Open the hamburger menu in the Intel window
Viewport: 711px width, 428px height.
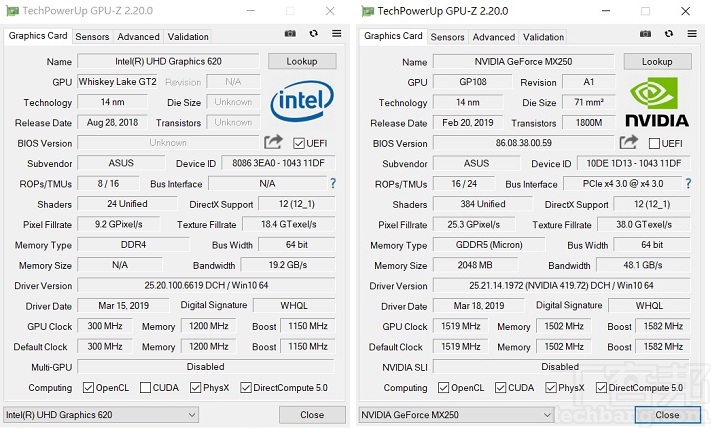pyautogui.click(x=336, y=34)
